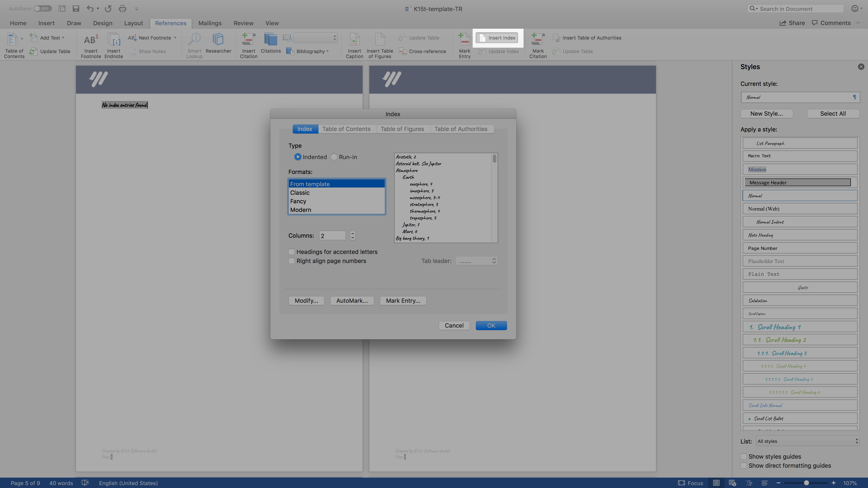This screenshot has width=868, height=488.
Task: Open the List All styles dropdown
Action: [807, 441]
